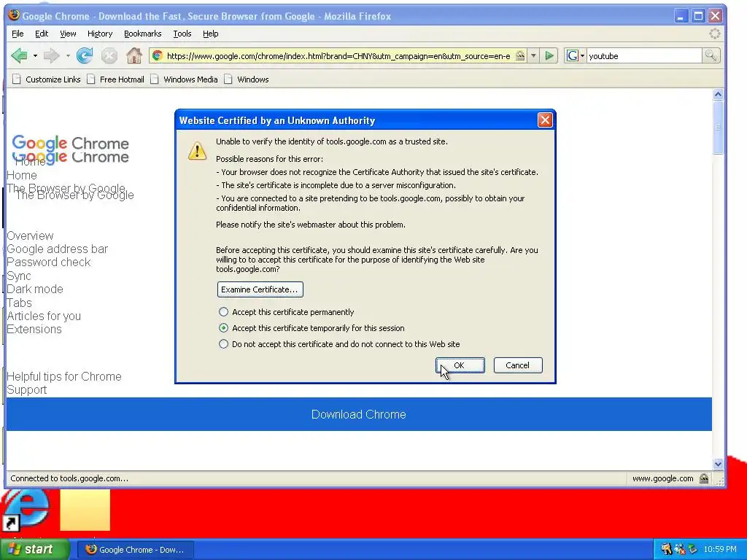Click the second system tray icon
The height and width of the screenshot is (560, 747).
(679, 549)
